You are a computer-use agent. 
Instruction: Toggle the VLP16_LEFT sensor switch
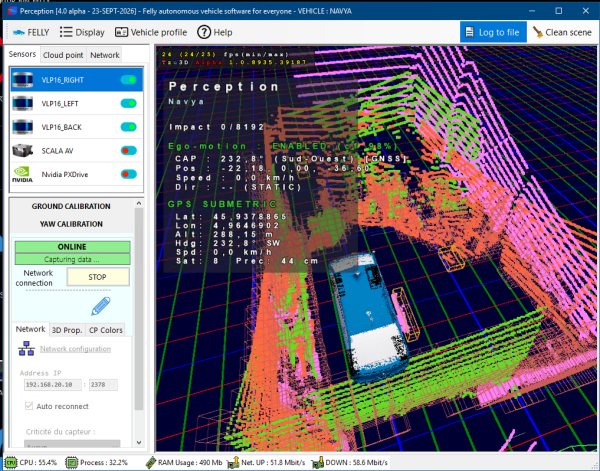coord(129,104)
